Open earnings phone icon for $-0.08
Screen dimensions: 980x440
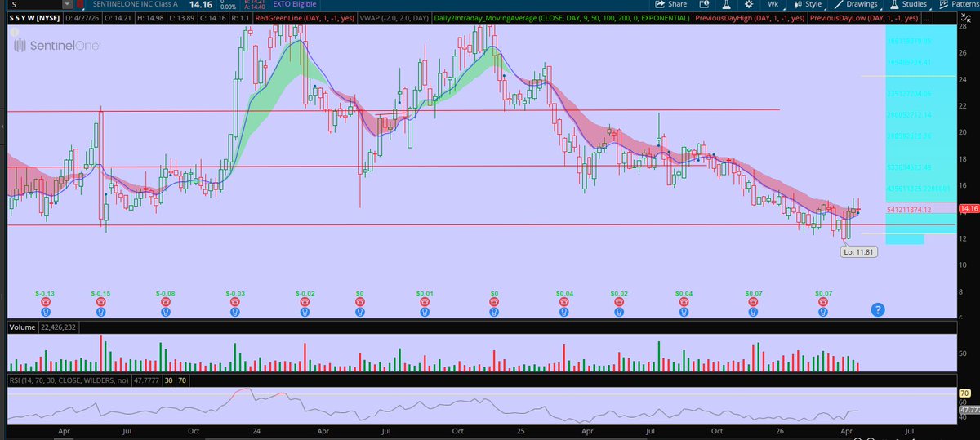pyautogui.click(x=167, y=300)
